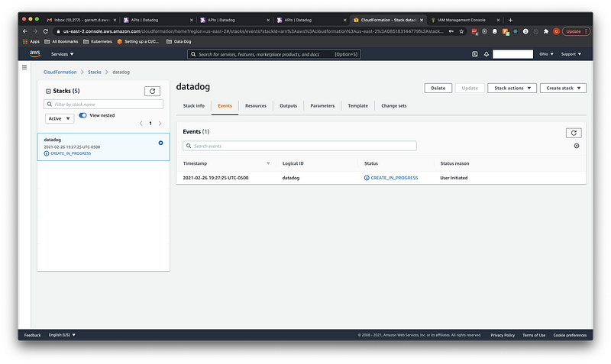Open the AWS notifications bell
Screen dimensions: 611x364
487,54
